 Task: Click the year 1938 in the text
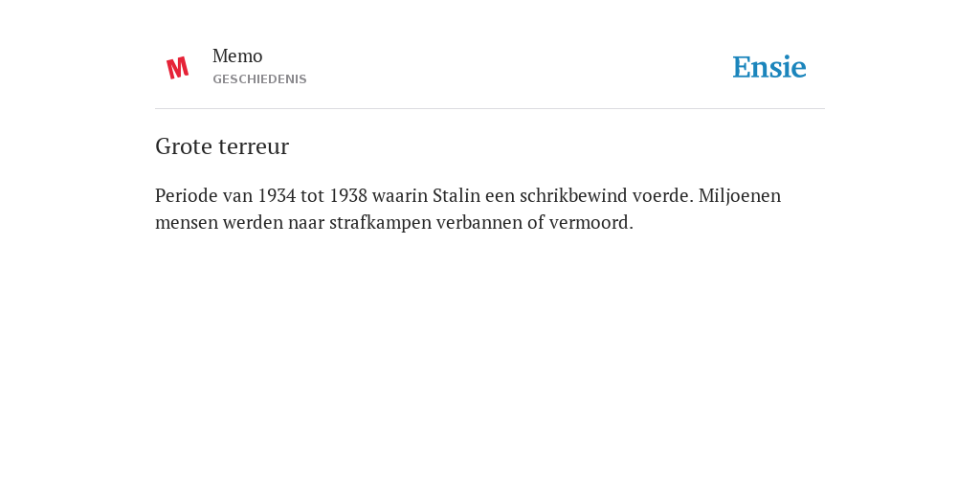(348, 195)
